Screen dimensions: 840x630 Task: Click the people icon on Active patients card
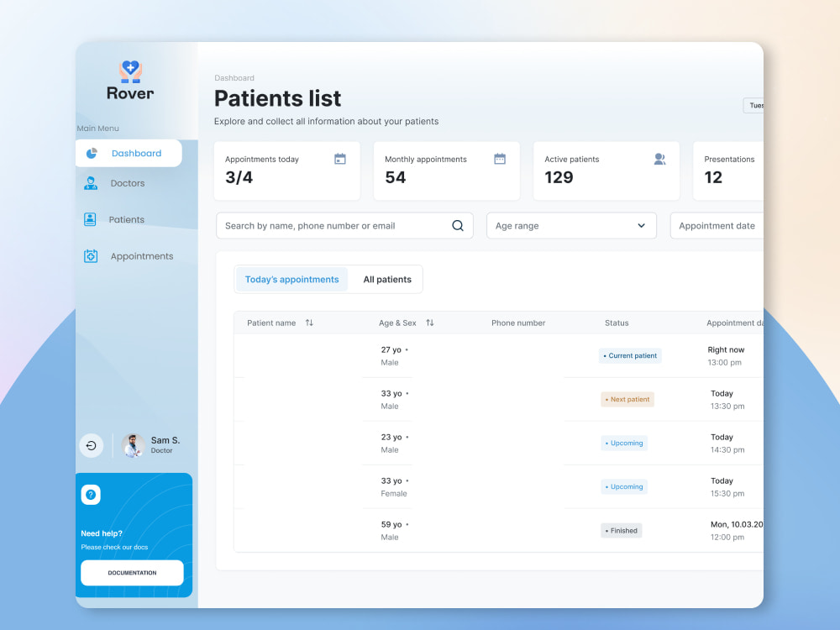point(659,158)
